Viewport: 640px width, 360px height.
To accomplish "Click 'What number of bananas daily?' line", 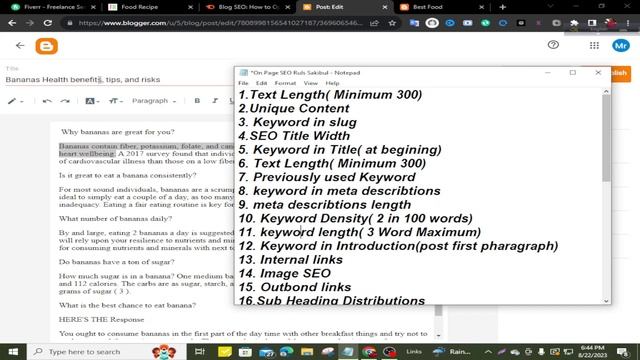I will coord(115,218).
